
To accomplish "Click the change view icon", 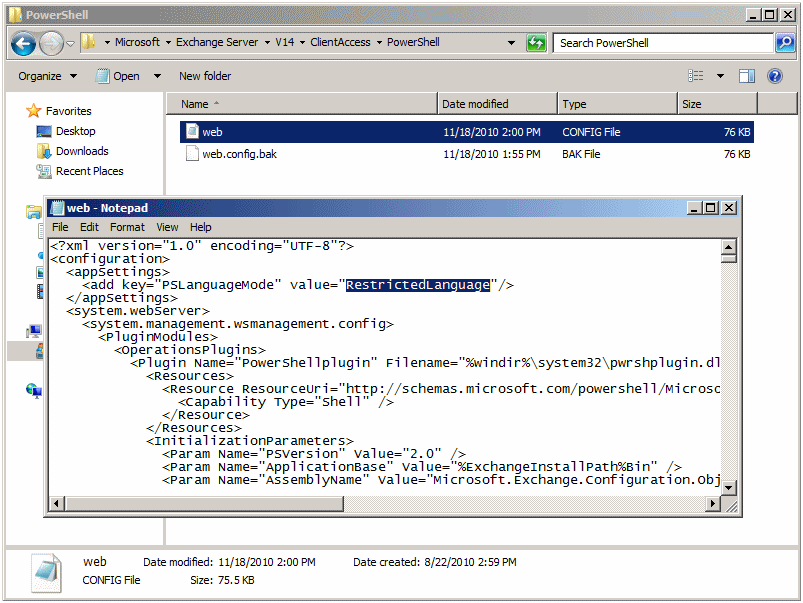I will coord(695,76).
